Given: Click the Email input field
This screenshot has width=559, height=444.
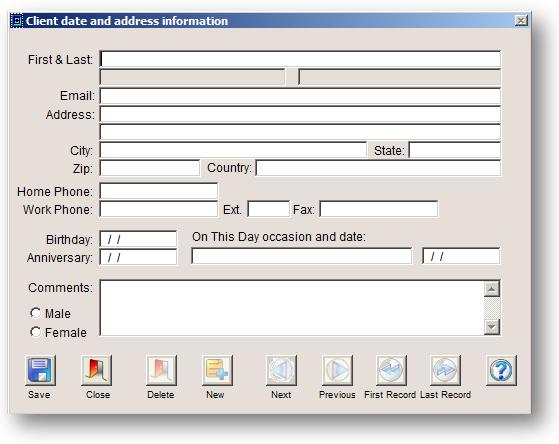Looking at the screenshot, I should (x=300, y=96).
